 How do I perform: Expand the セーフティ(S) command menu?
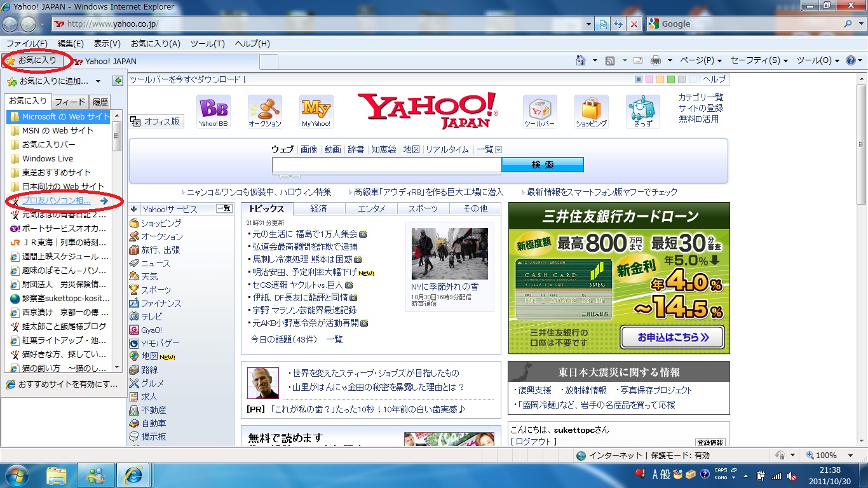point(759,61)
